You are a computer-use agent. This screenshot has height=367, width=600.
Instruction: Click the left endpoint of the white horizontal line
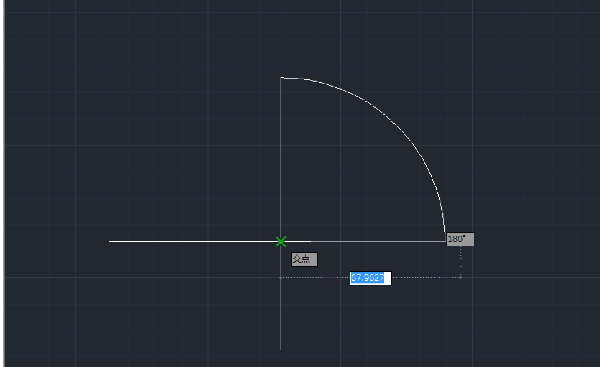(x=110, y=241)
